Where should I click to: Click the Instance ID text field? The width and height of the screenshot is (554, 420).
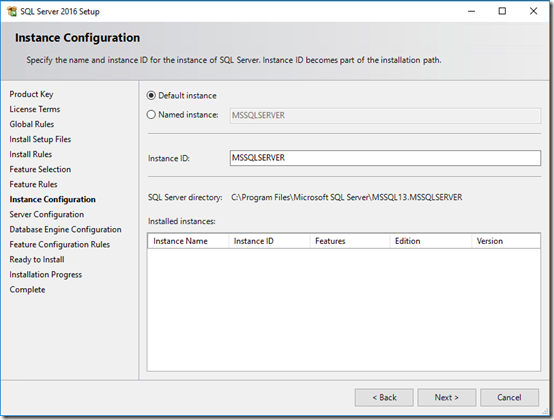385,158
